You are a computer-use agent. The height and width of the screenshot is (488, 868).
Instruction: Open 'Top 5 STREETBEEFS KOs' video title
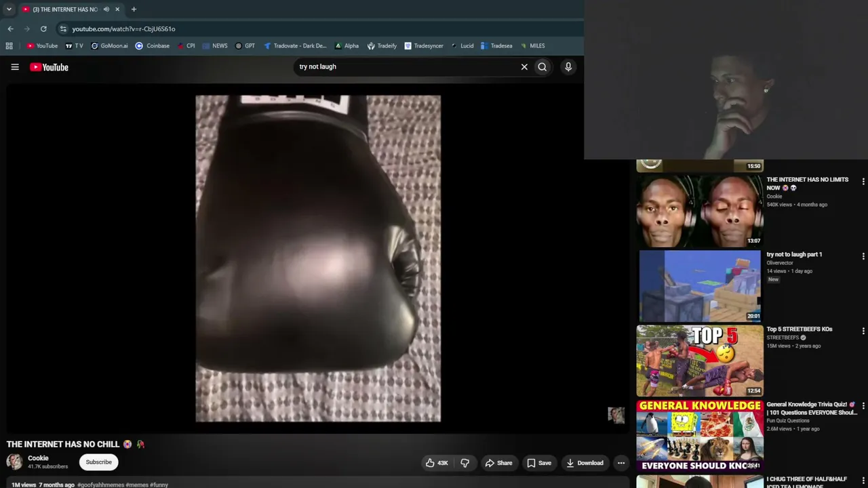click(800, 329)
